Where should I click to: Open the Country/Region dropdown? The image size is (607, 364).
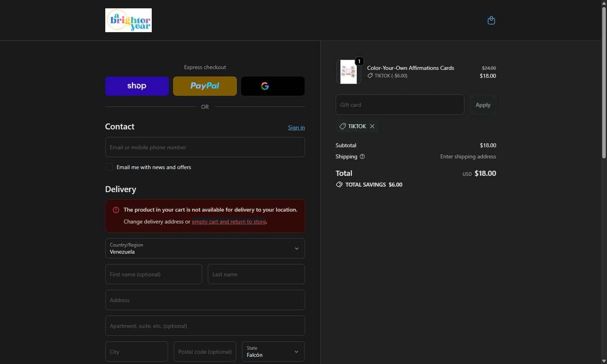[205, 248]
